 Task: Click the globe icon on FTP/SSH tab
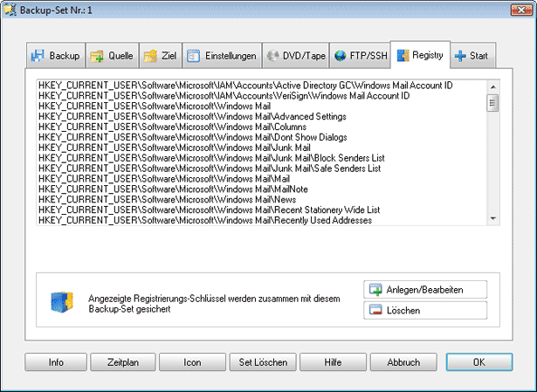click(x=340, y=56)
